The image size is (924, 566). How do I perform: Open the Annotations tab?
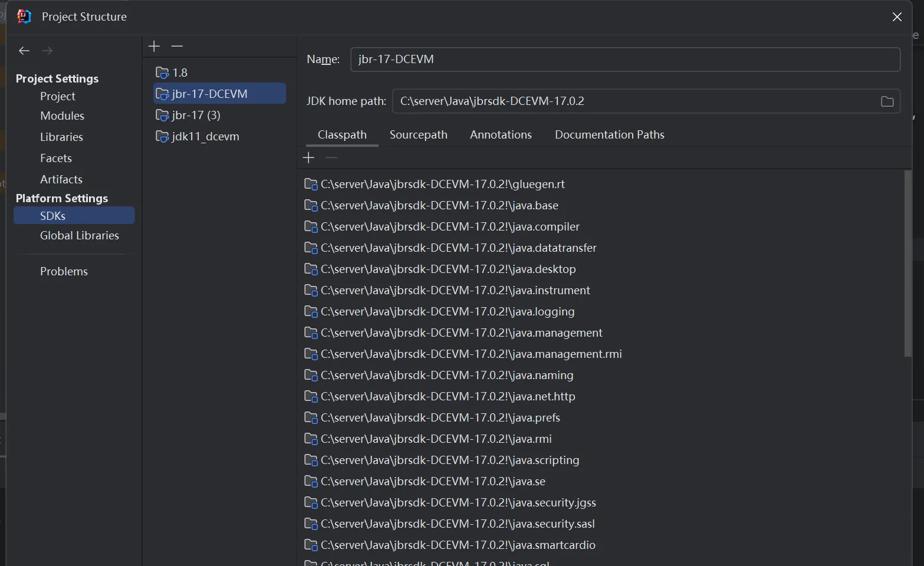click(x=501, y=135)
